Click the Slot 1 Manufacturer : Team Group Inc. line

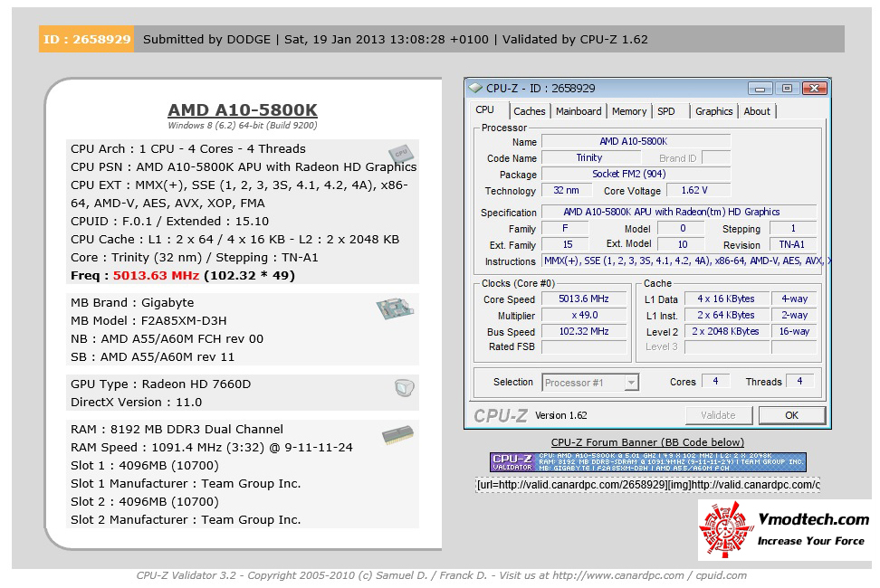point(186,484)
